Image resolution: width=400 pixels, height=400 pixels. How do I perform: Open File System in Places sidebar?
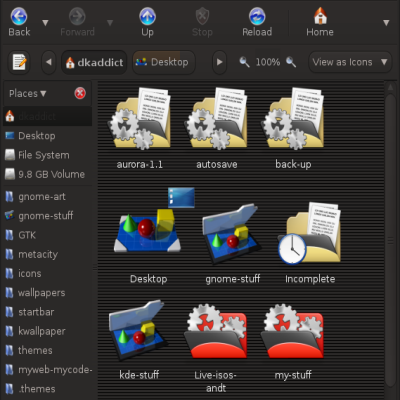(x=48, y=155)
